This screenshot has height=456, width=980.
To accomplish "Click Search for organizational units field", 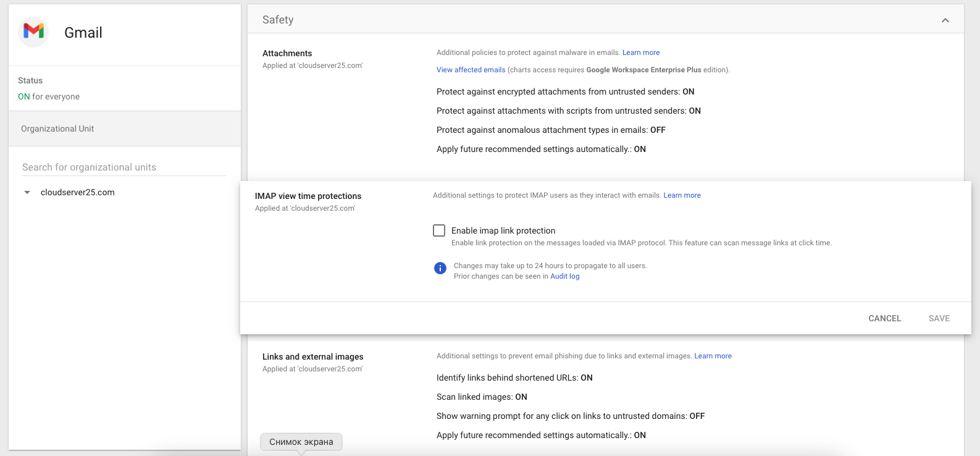I will 124,167.
